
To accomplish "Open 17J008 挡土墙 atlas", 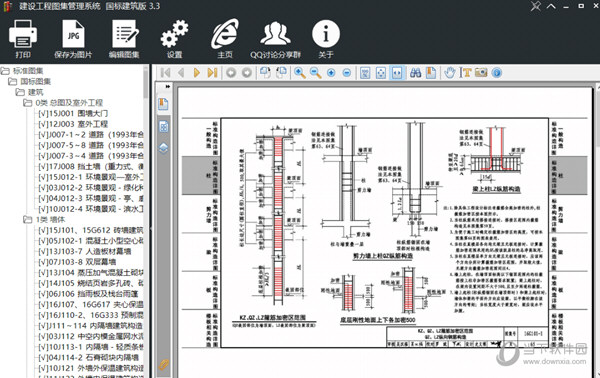I will [x=91, y=167].
